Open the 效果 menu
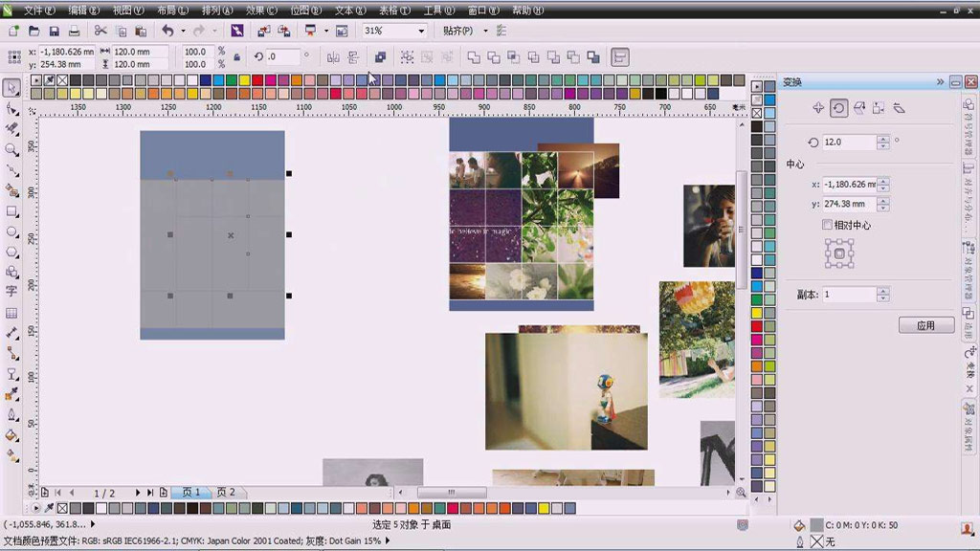980x551 pixels. coord(260,10)
